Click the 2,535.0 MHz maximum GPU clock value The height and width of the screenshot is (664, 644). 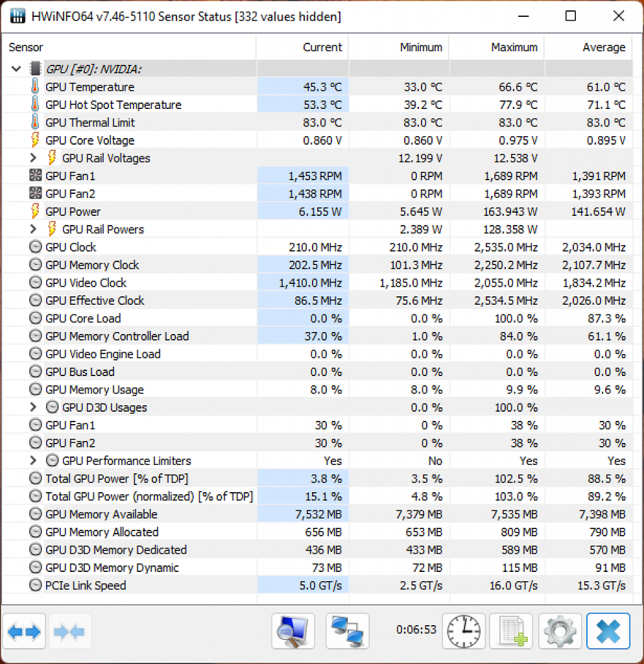(506, 247)
